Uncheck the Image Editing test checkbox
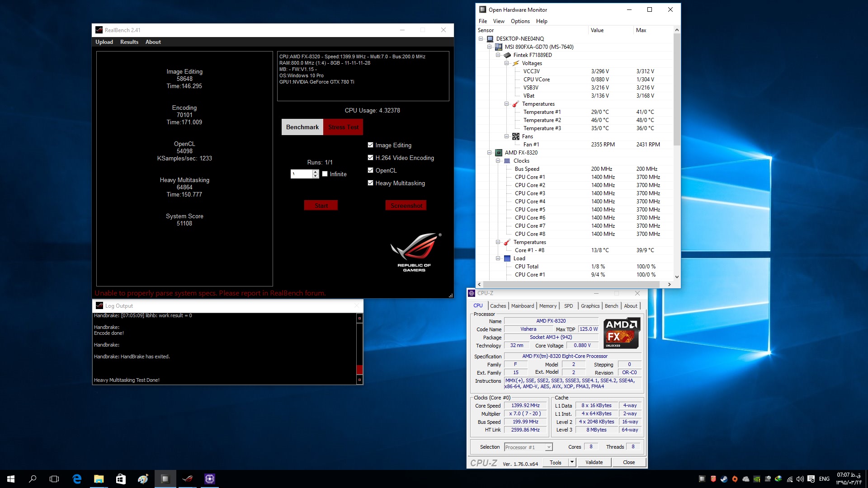This screenshot has width=868, height=488. 370,145
